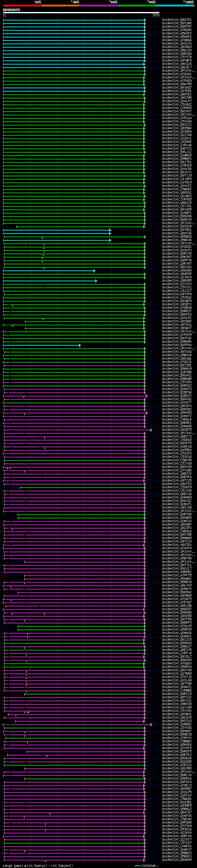Click label UniRef100_A5AXD6
The image size is (197, 868).
point(177,270)
